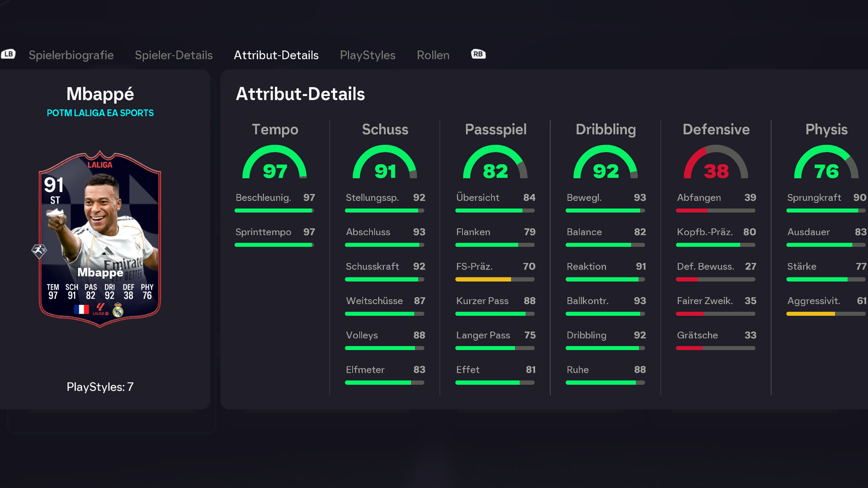
Task: Click the Dribbling 92 gauge
Action: point(606,163)
